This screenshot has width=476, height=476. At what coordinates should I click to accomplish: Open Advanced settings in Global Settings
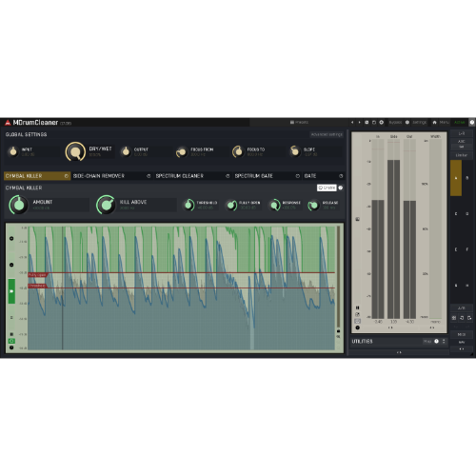(327, 134)
